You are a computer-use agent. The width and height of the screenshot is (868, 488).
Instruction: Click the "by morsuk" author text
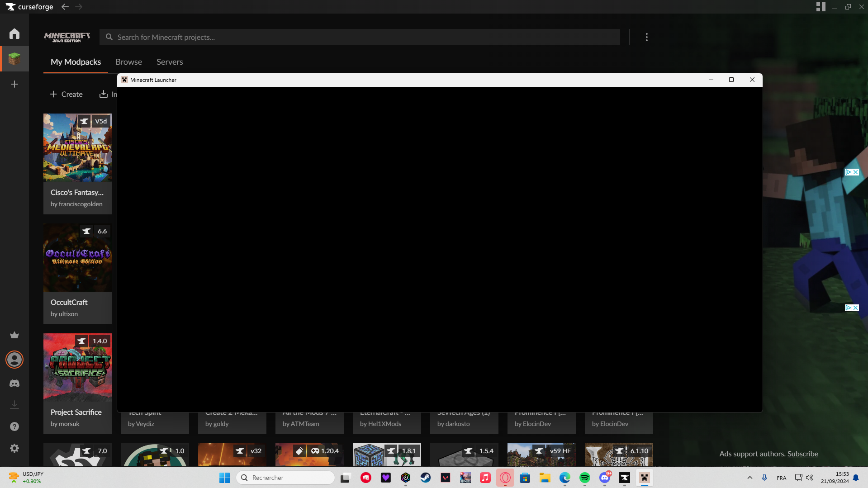65,424
